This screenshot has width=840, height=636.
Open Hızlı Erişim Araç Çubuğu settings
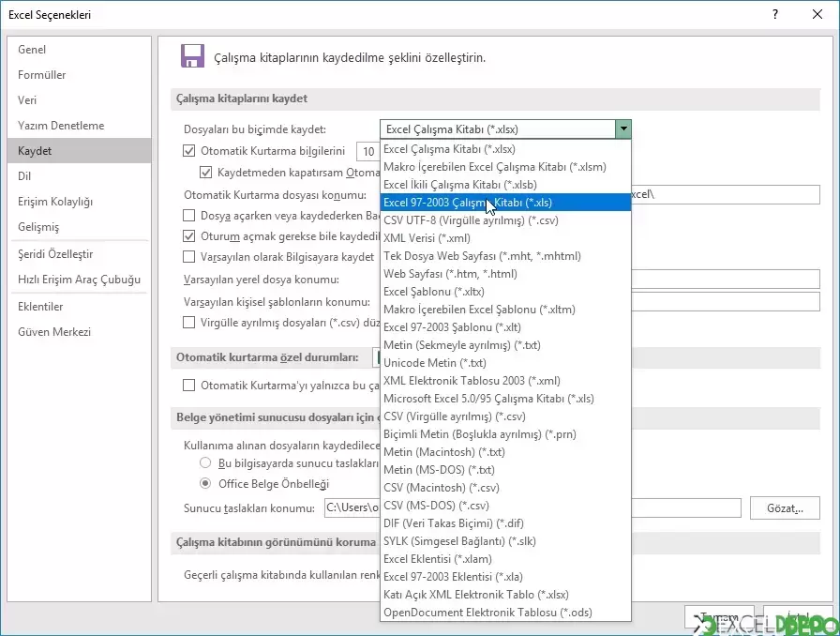pos(80,280)
